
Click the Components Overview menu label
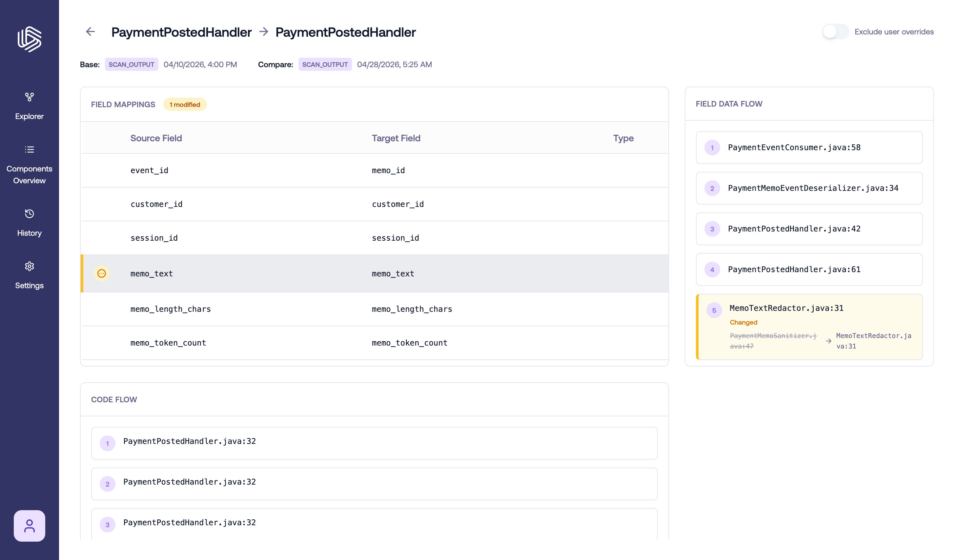pyautogui.click(x=29, y=175)
